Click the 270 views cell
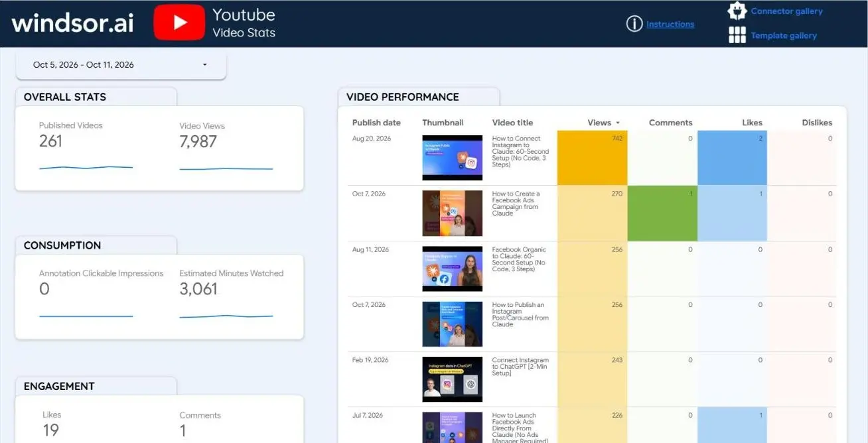The image size is (868, 443). click(592, 214)
